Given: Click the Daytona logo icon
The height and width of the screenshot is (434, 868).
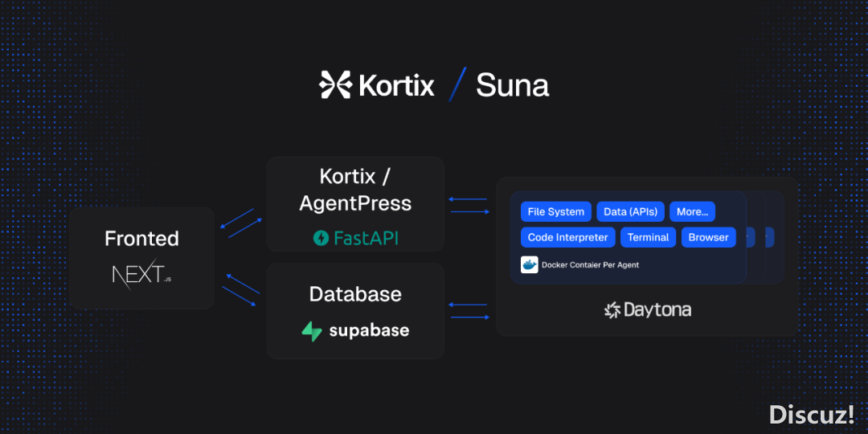Looking at the screenshot, I should [x=612, y=310].
